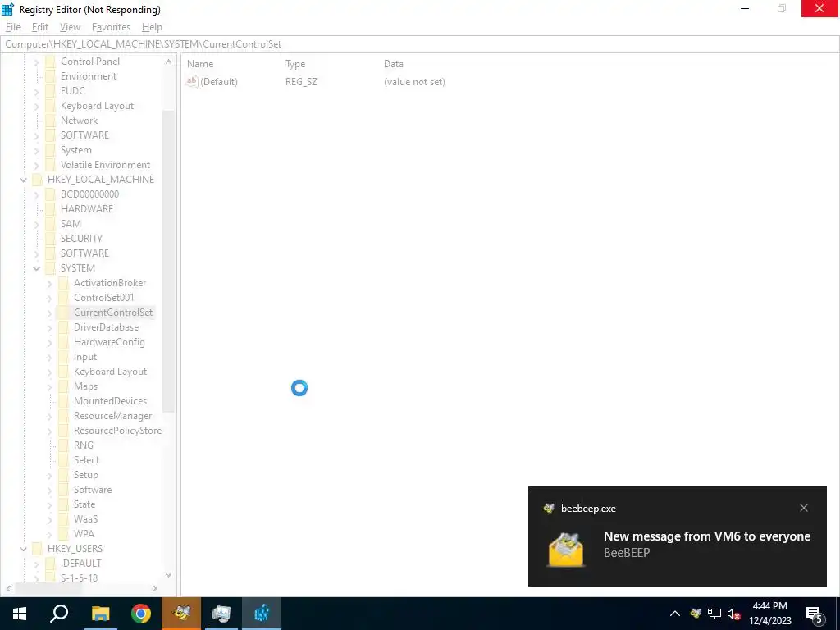Expand the ActivationBroker key
This screenshot has width=840, height=630.
click(x=50, y=283)
